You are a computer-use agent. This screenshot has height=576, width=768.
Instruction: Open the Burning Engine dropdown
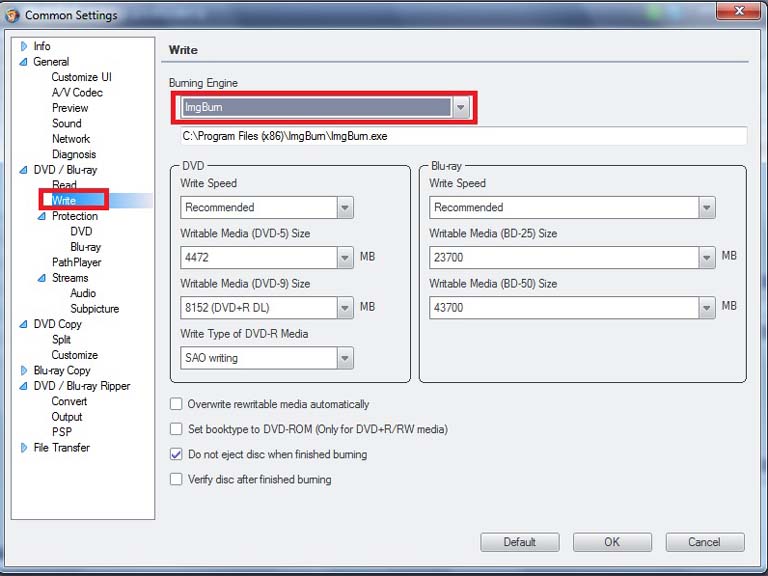point(460,107)
